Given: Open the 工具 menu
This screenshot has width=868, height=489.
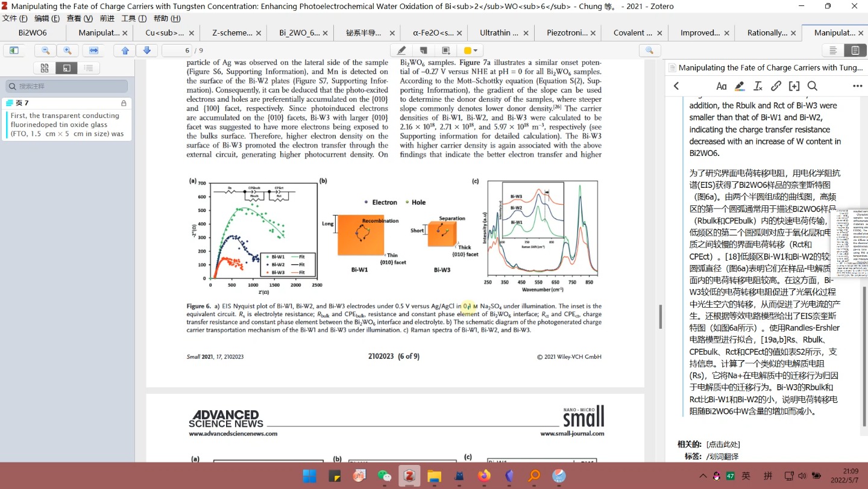Looking at the screenshot, I should [134, 19].
